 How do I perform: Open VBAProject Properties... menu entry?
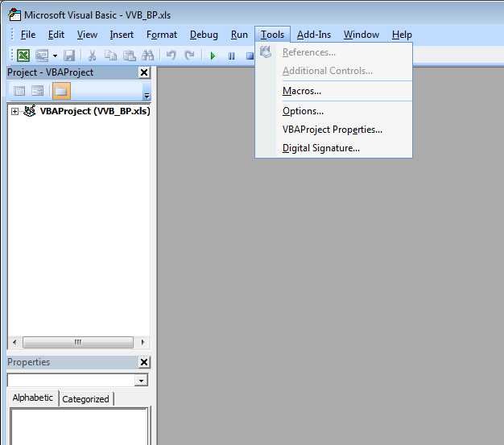click(x=332, y=130)
